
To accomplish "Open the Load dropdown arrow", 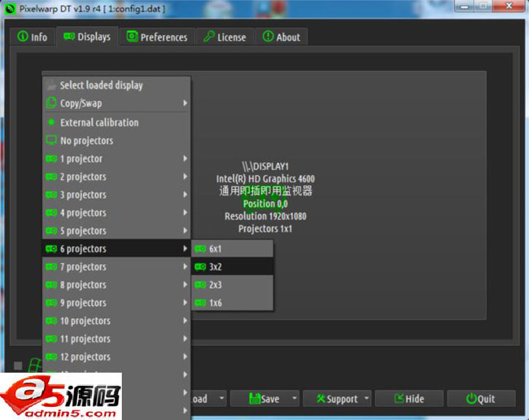I will coord(221,398).
